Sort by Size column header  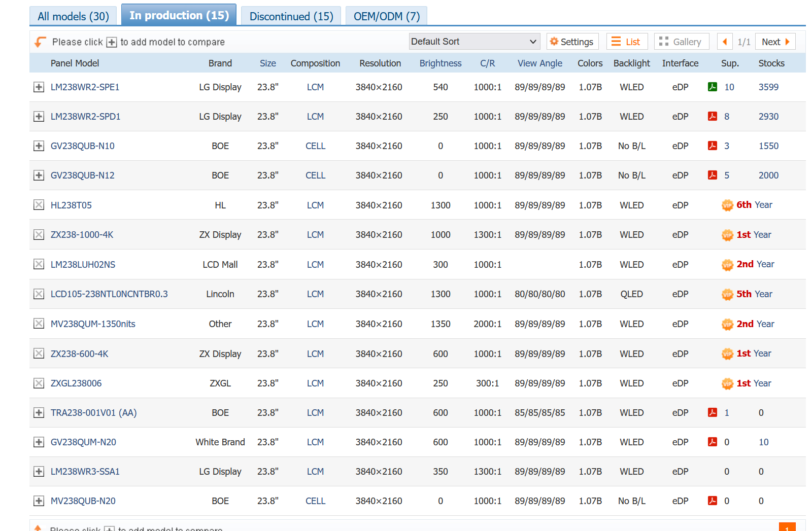268,63
